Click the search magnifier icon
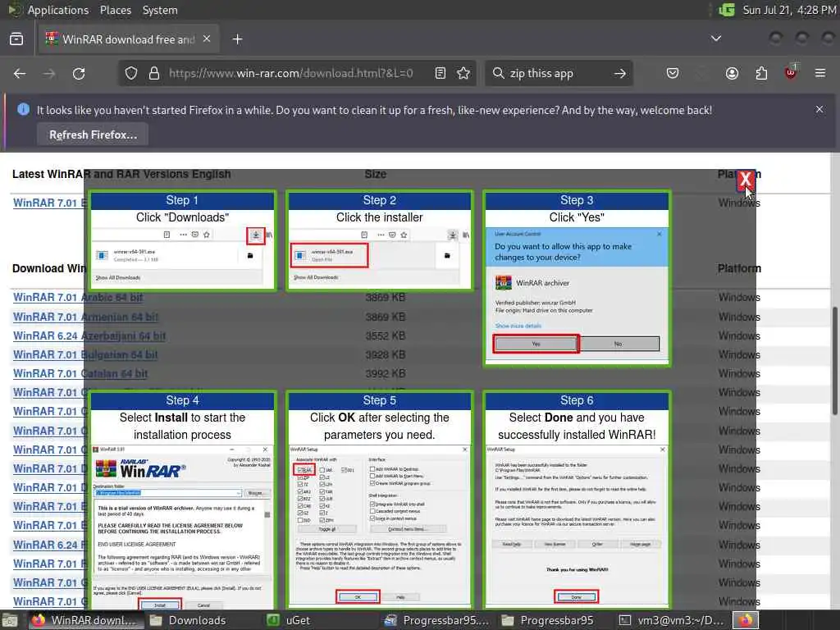This screenshot has height=630, width=840. click(x=498, y=73)
